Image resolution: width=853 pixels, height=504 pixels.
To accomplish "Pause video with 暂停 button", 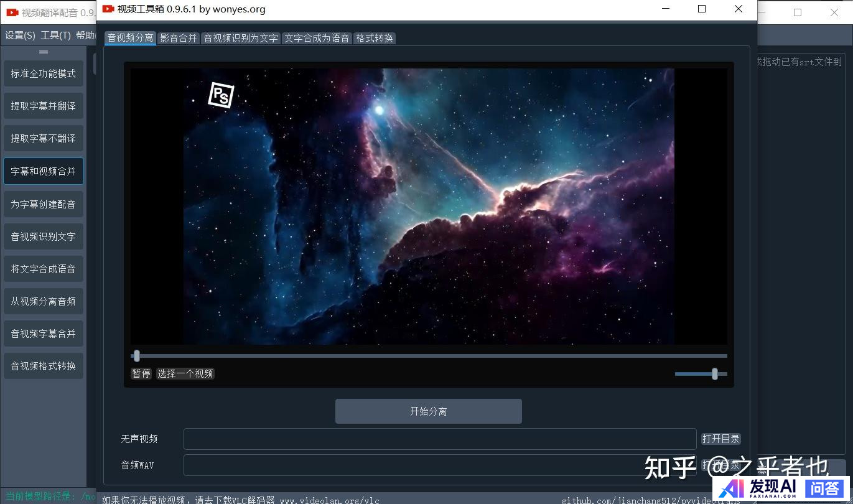I will pos(141,373).
